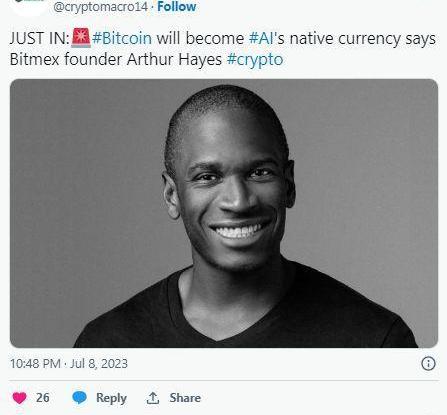
Task: Click the pink heart like icon
Action: click(19, 398)
